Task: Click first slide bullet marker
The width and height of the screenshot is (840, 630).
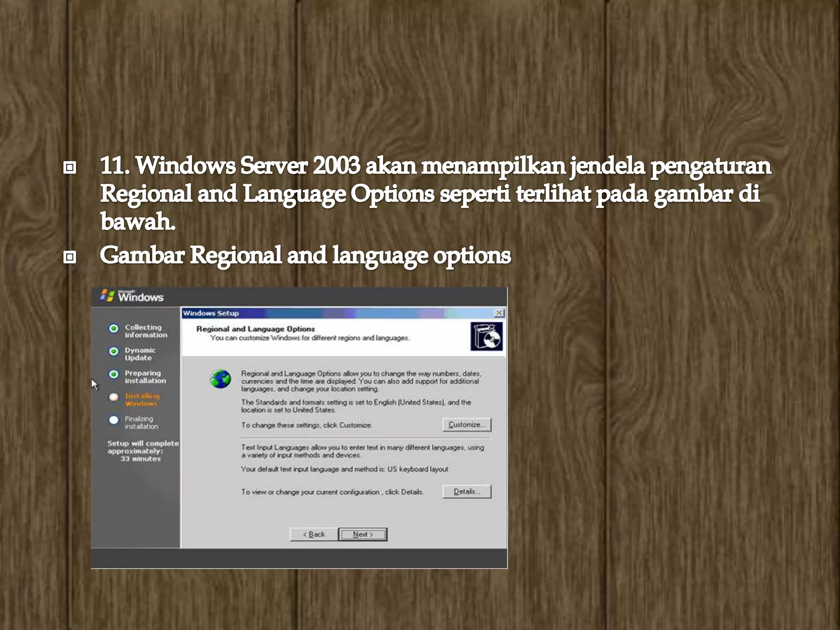Action: 70,167
